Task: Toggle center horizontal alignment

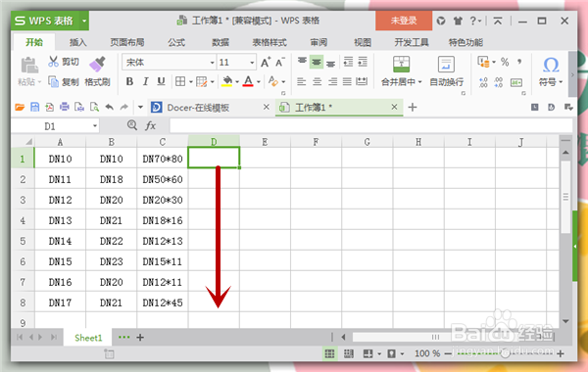Action: coord(318,81)
